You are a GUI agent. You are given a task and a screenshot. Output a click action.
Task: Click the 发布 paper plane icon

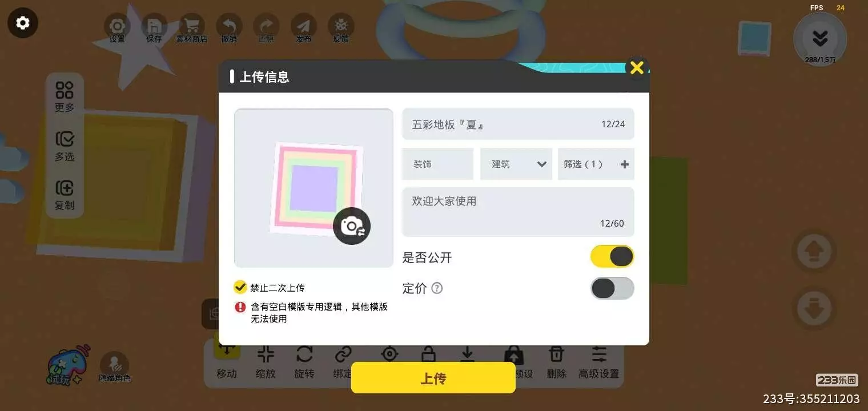coord(304,27)
